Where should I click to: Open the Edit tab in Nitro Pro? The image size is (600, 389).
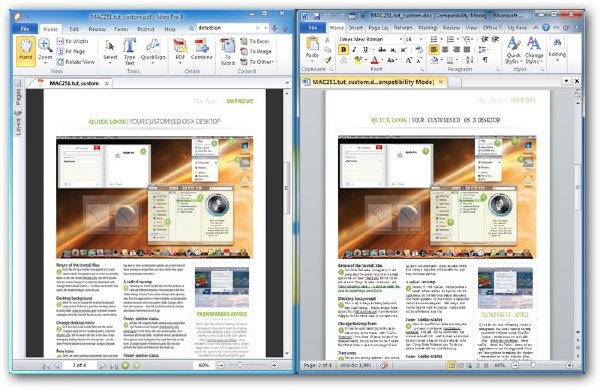click(x=74, y=29)
